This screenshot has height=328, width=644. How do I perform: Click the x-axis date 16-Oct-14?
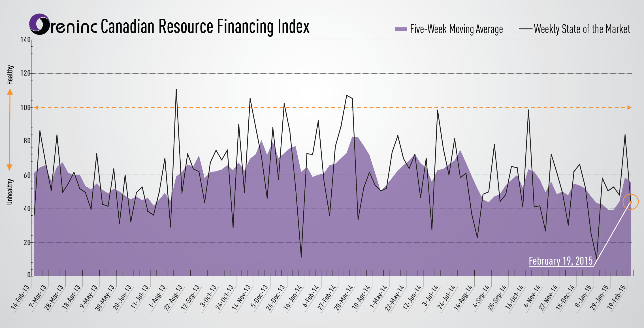pos(515,297)
